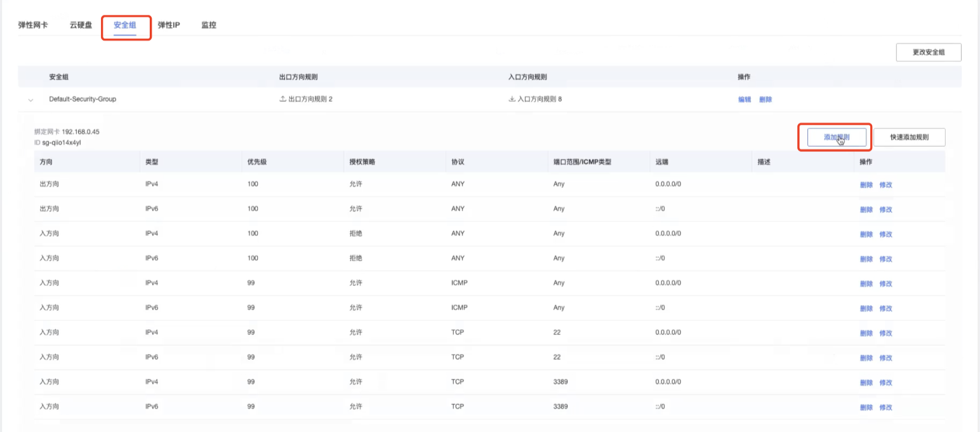
Task: Click the 描述 column header
Action: point(764,162)
